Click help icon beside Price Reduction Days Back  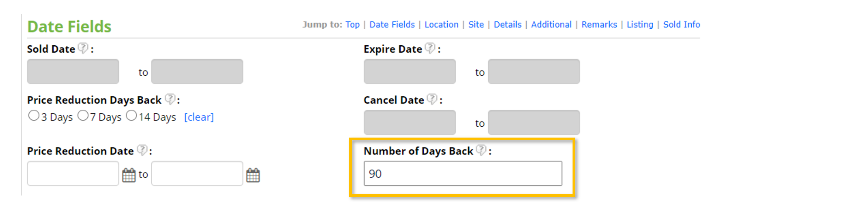tap(170, 99)
